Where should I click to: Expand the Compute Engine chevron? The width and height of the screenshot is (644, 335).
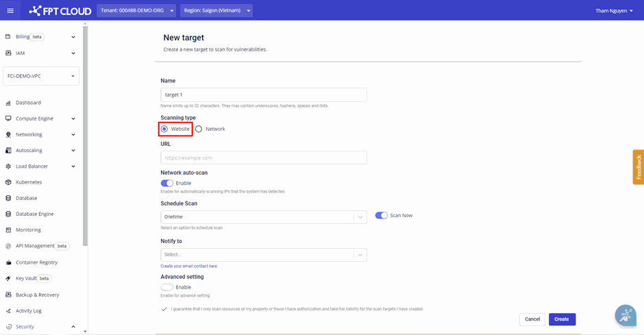click(x=73, y=119)
